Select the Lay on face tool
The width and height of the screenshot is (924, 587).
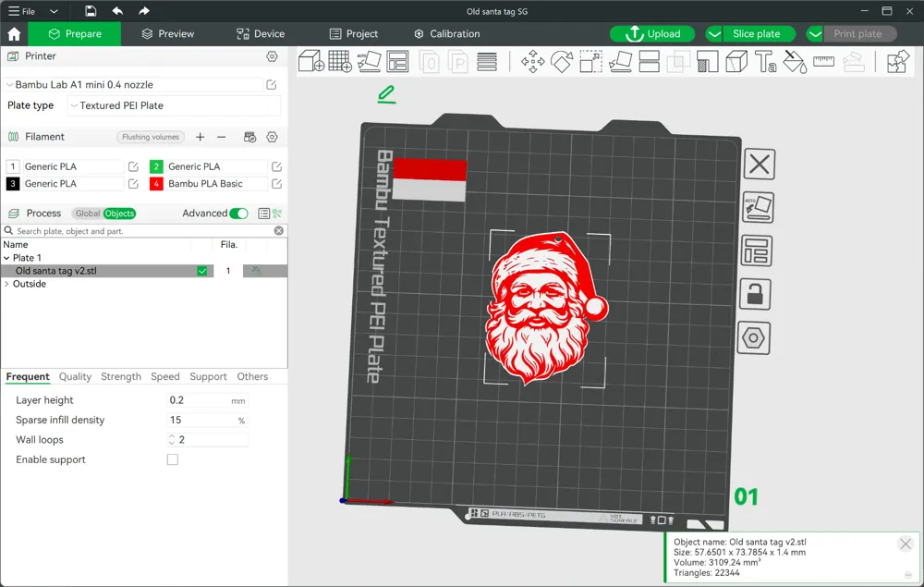(620, 61)
